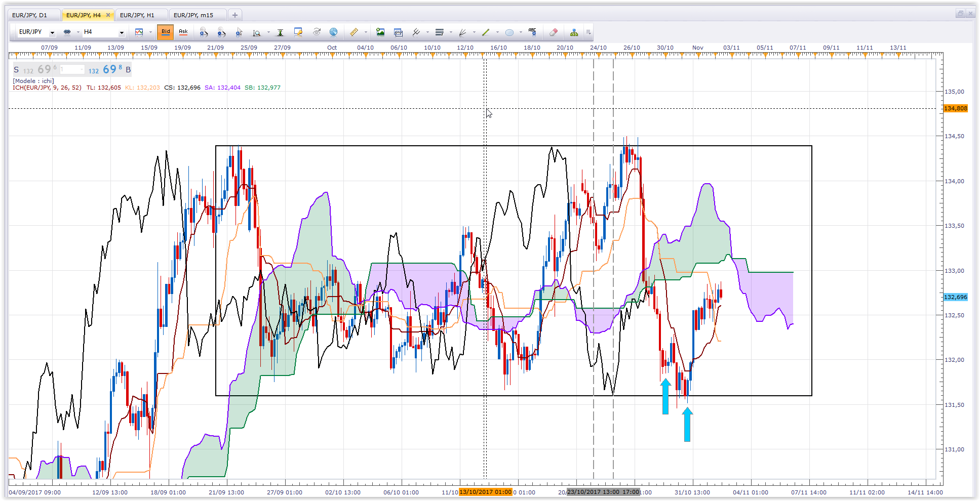Click the blue globe icon

pos(333,32)
